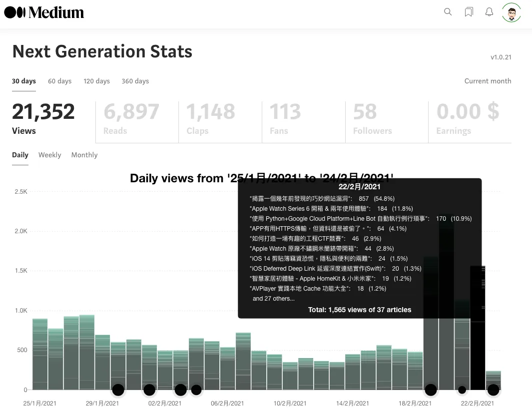Screen dimensions: 532x408
Task: Open the notifications bell icon
Action: coord(490,12)
